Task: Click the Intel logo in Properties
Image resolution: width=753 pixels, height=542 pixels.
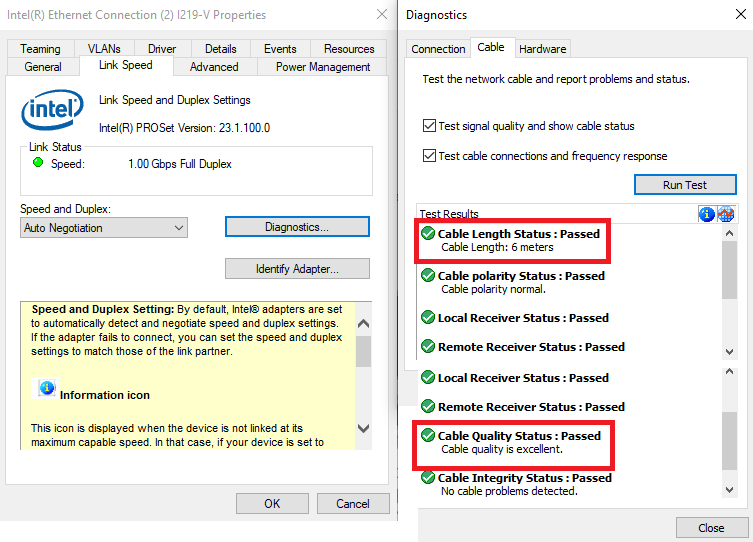Action: click(52, 109)
